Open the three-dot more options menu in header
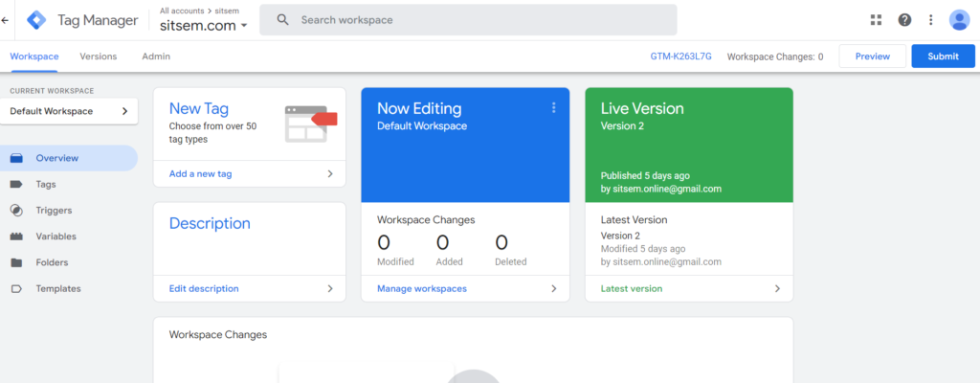 click(930, 20)
